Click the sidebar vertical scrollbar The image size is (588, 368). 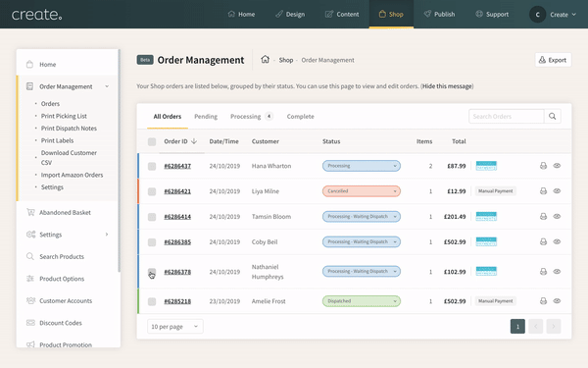click(x=120, y=161)
